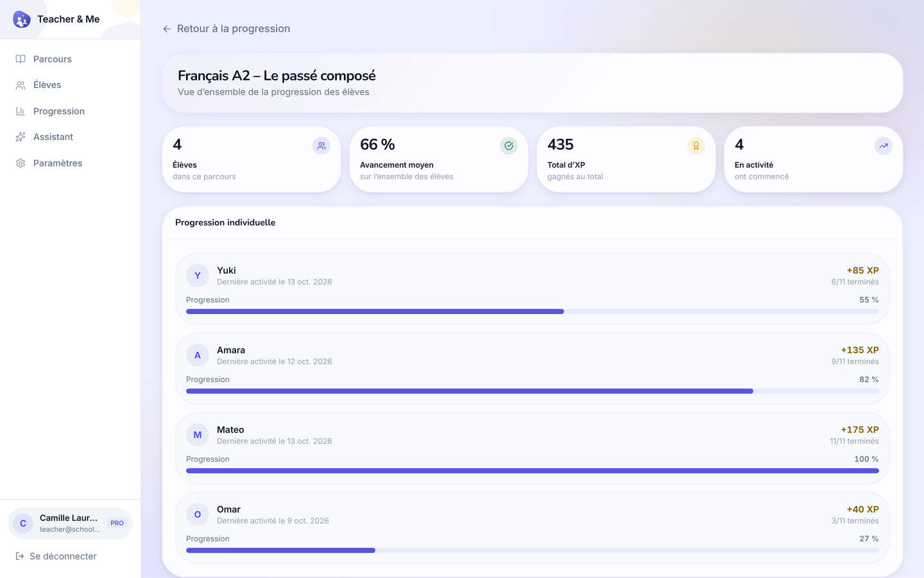The height and width of the screenshot is (578, 924).
Task: Click the trending arrow icon in En activité card
Action: click(884, 146)
